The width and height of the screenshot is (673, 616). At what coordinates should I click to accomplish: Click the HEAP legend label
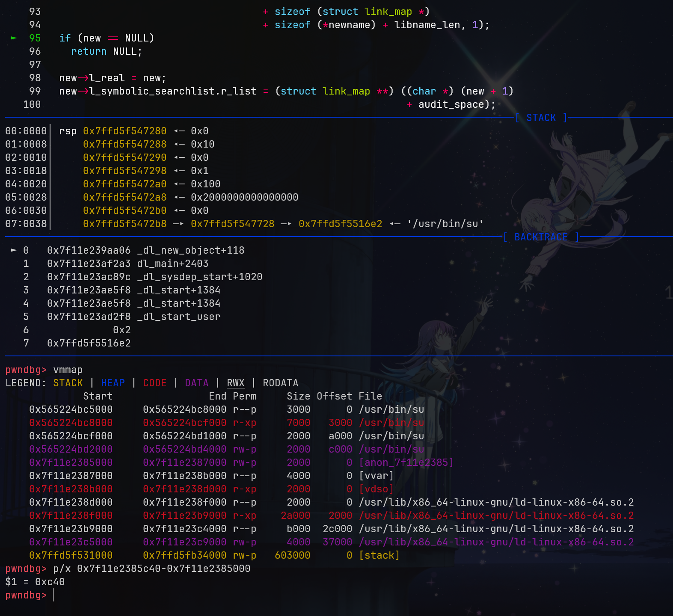(113, 383)
